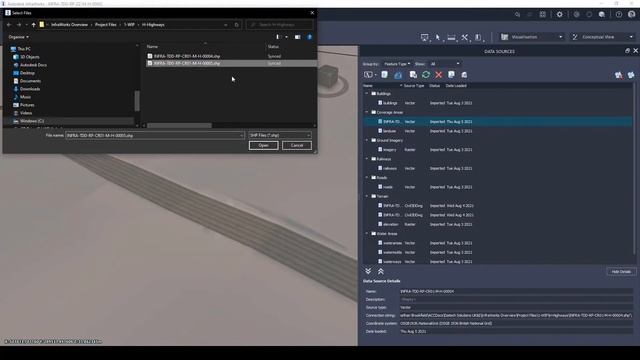Click the Cancel button
640x360 pixels.
pyautogui.click(x=297, y=145)
